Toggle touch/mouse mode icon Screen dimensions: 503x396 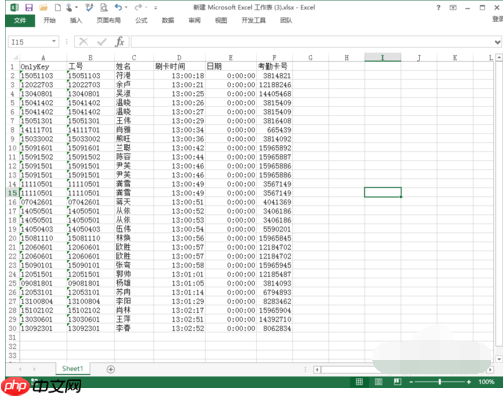click(69, 7)
